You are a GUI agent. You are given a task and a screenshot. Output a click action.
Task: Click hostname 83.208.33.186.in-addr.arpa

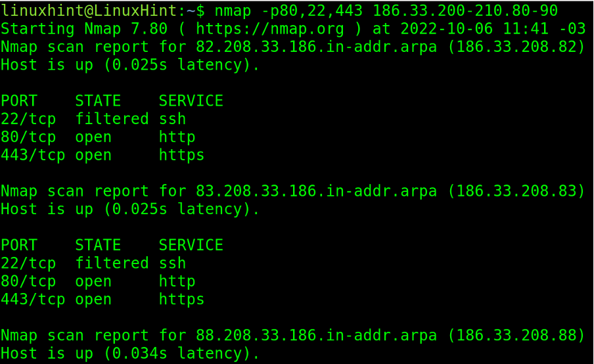[316, 192]
